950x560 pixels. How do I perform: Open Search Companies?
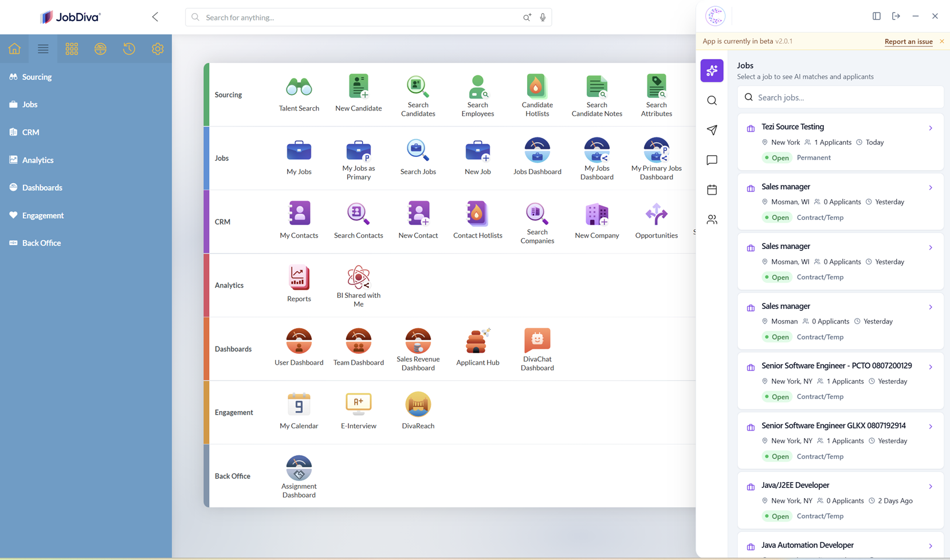point(537,214)
